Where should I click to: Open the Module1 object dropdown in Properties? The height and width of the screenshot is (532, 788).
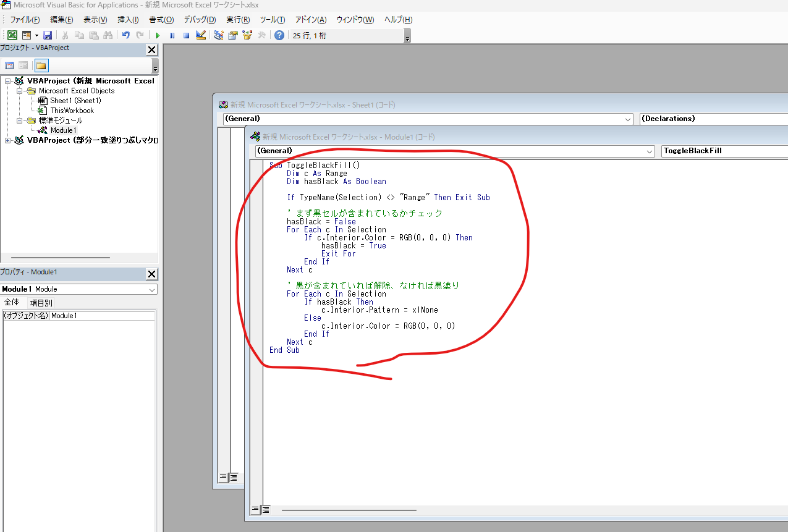[x=152, y=289]
